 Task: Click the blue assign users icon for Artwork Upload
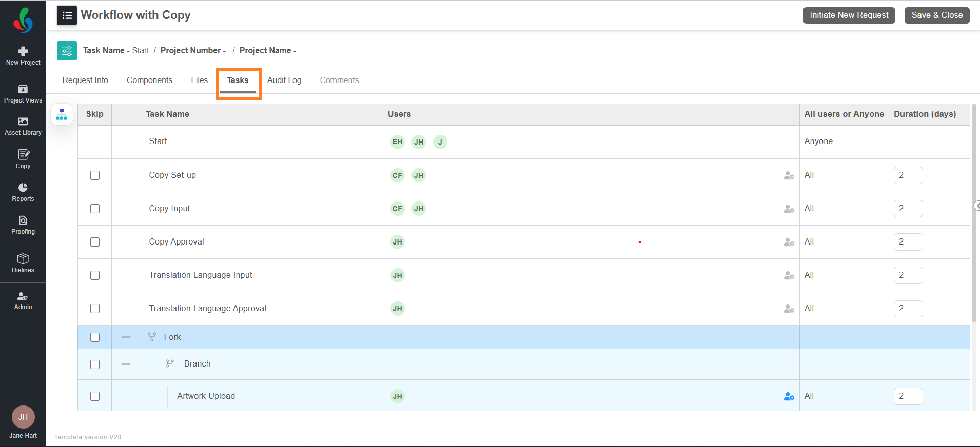789,396
